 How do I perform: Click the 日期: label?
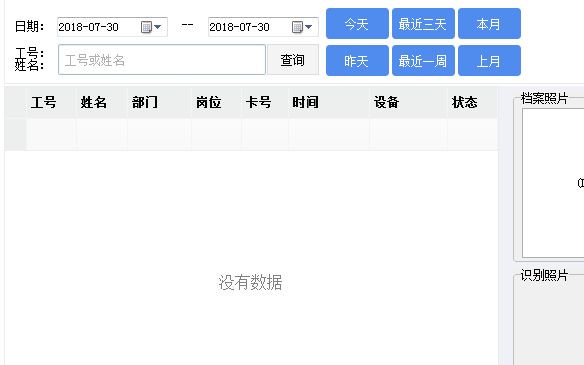[29, 26]
